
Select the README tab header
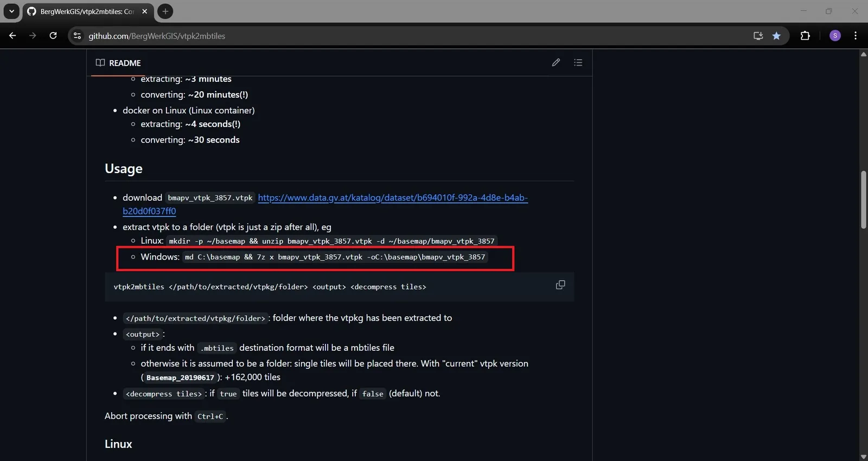tap(118, 63)
